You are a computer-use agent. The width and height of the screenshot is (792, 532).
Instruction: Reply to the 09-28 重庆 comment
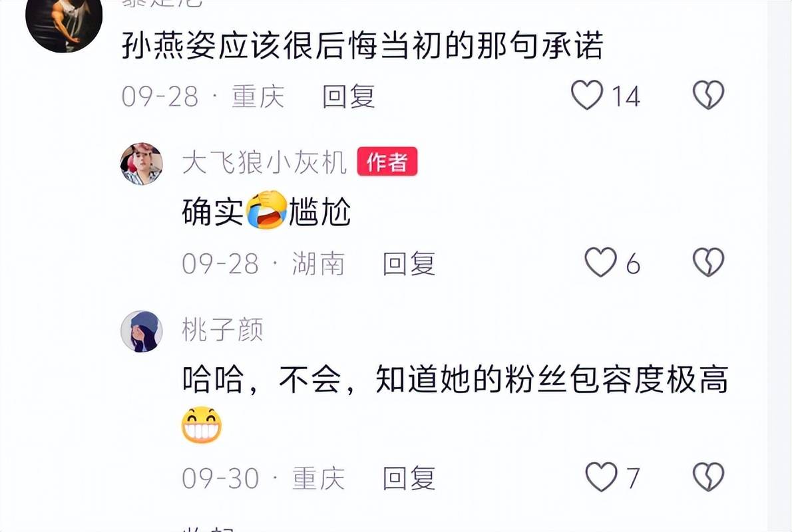point(349,96)
